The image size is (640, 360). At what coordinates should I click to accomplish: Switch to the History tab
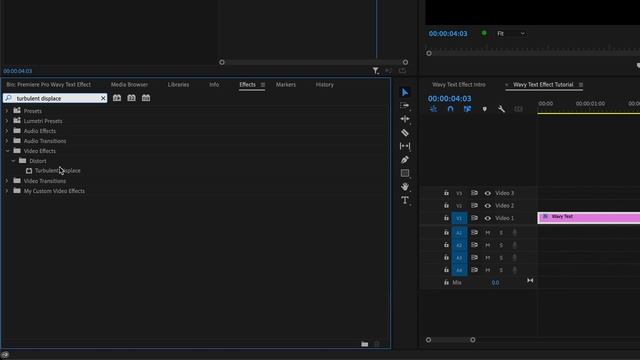coord(324,84)
